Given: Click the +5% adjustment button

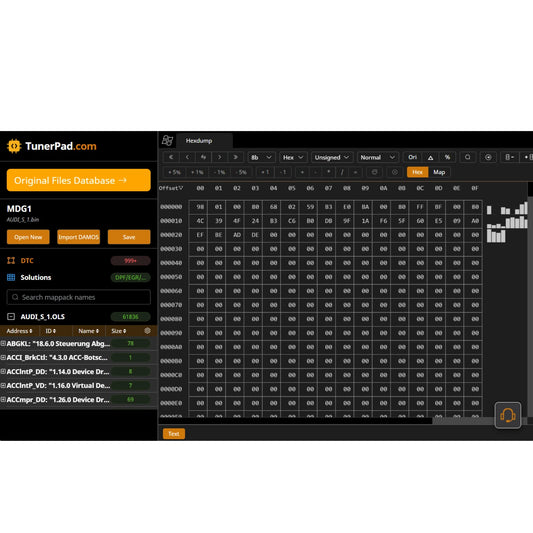Looking at the screenshot, I should tap(174, 172).
